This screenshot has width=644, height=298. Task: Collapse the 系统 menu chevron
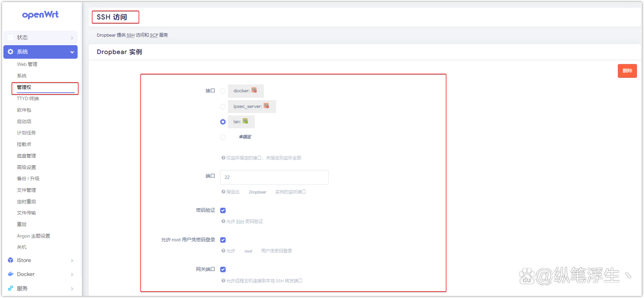(x=72, y=52)
